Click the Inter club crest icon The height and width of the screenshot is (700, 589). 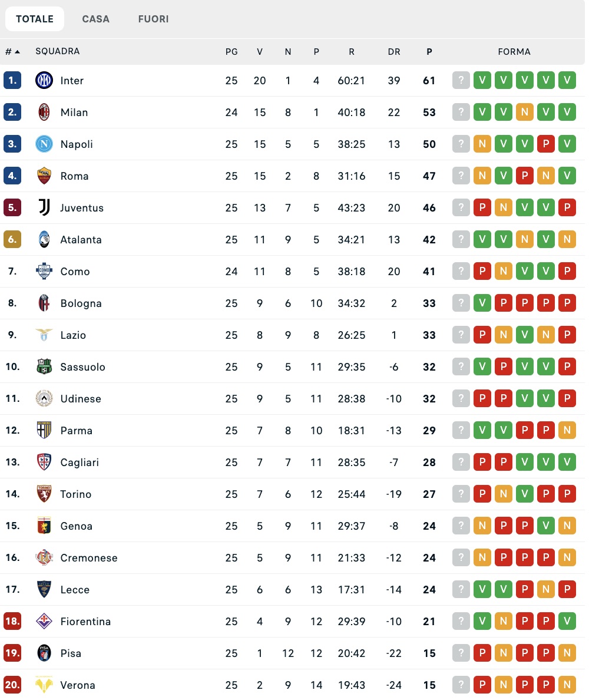[44, 81]
